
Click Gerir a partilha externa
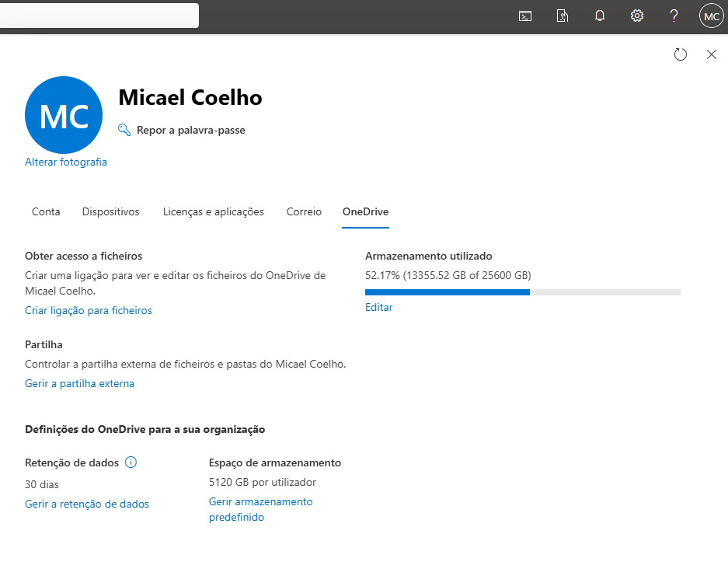pyautogui.click(x=79, y=383)
